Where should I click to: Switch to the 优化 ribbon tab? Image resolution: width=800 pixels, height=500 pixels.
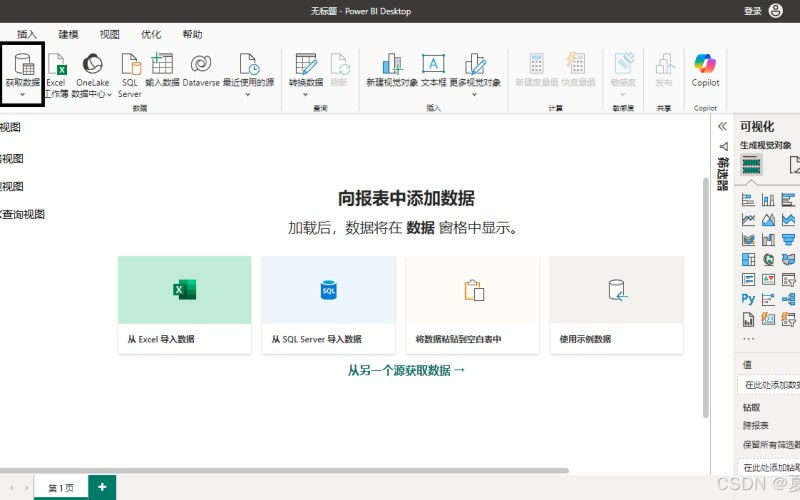151,34
